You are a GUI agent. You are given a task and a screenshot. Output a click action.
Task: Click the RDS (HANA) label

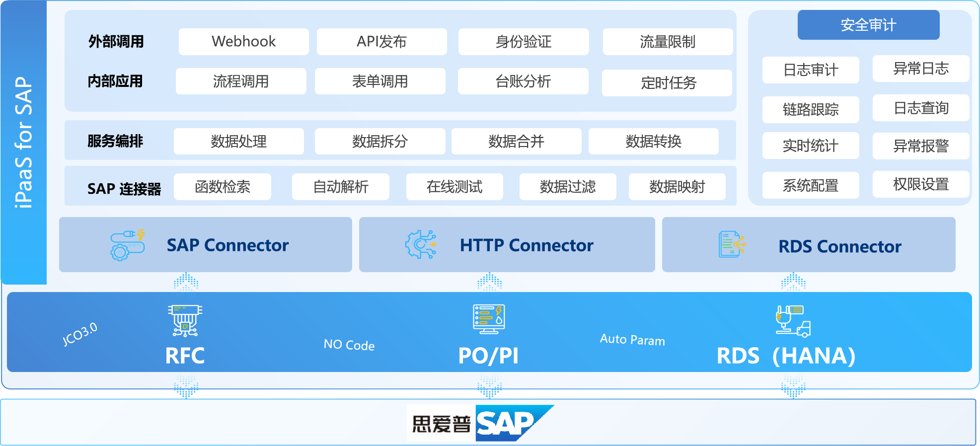tap(786, 356)
